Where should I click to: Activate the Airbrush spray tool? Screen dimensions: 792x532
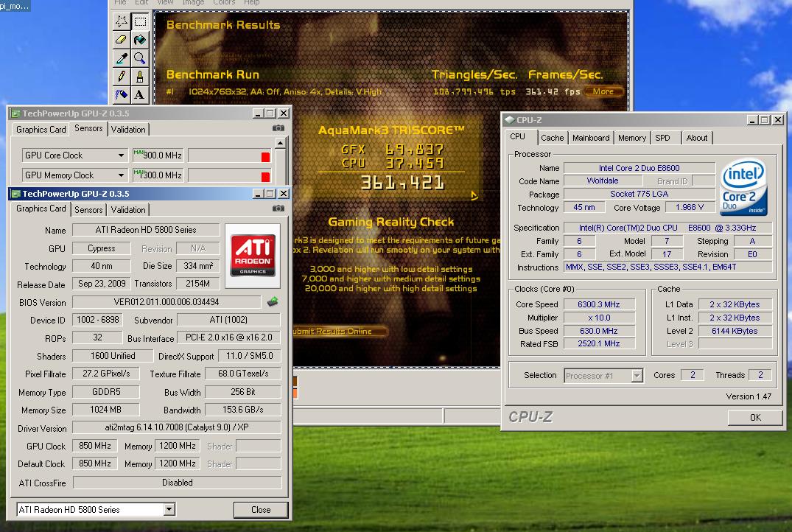click(x=122, y=94)
